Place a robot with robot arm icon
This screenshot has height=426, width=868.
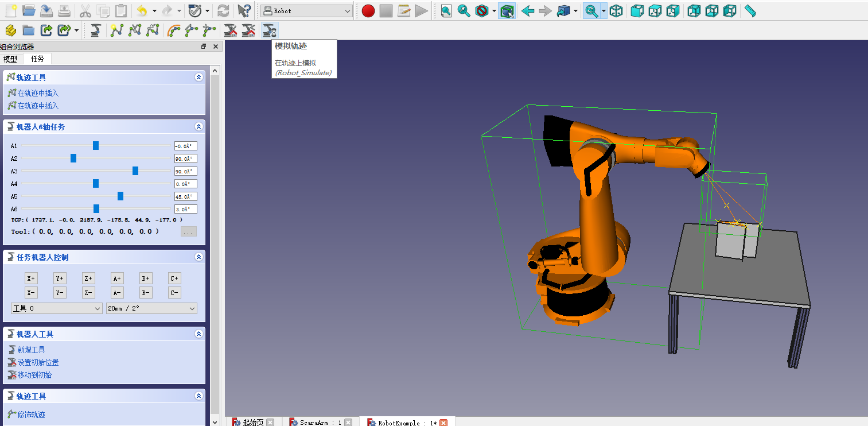[96, 30]
